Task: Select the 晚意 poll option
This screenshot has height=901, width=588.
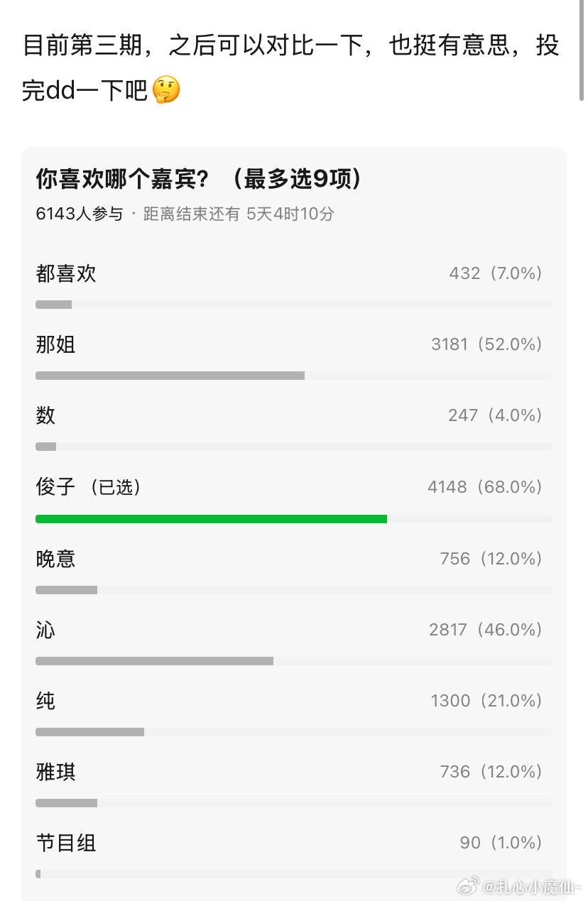Action: pyautogui.click(x=294, y=569)
